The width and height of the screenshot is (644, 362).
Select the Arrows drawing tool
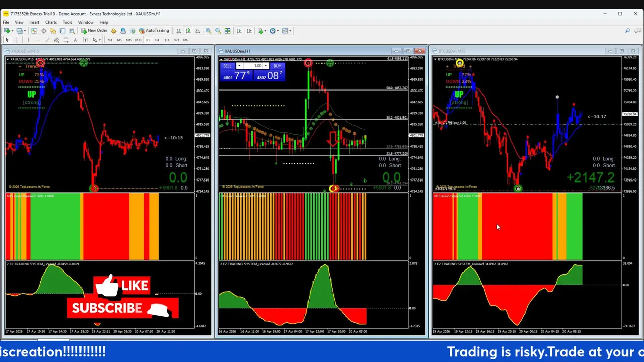tap(94, 40)
